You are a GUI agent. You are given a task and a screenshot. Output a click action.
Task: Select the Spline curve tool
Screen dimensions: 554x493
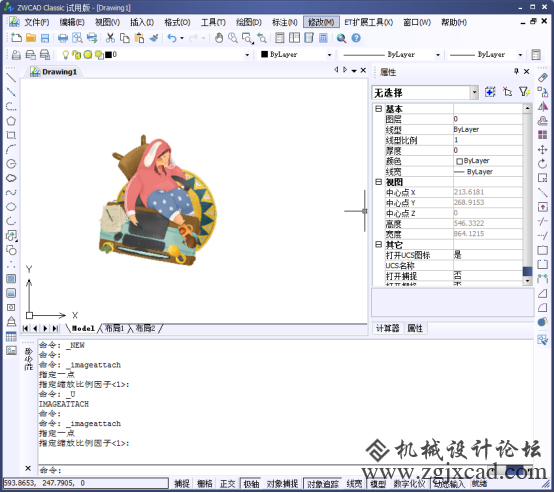point(11,192)
